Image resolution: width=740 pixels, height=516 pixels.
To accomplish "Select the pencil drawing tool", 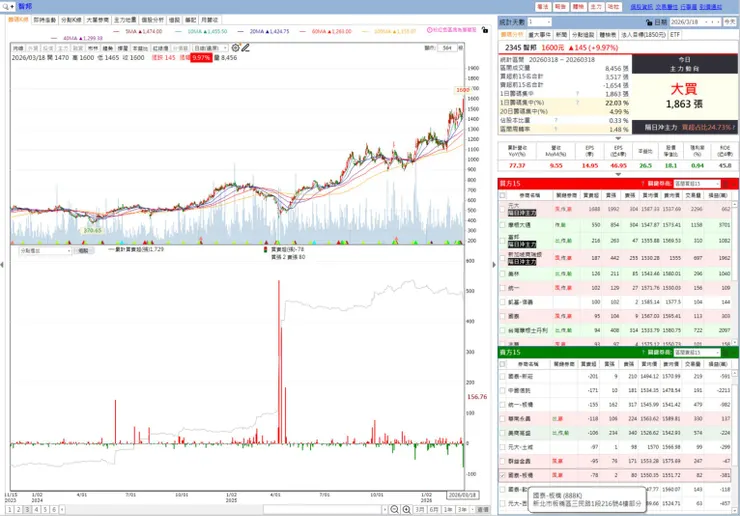I will [245, 48].
